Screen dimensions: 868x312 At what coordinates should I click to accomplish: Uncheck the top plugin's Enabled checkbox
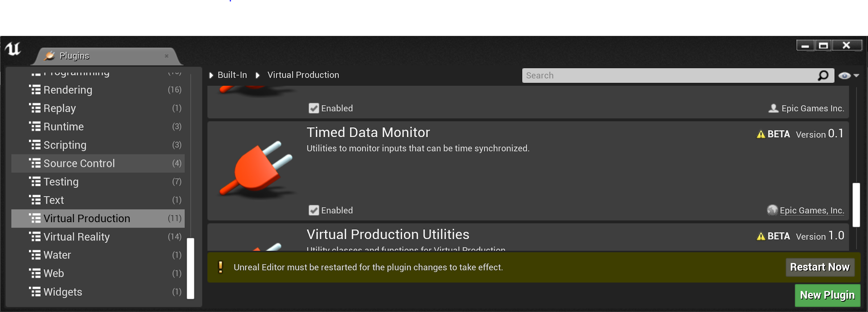314,108
